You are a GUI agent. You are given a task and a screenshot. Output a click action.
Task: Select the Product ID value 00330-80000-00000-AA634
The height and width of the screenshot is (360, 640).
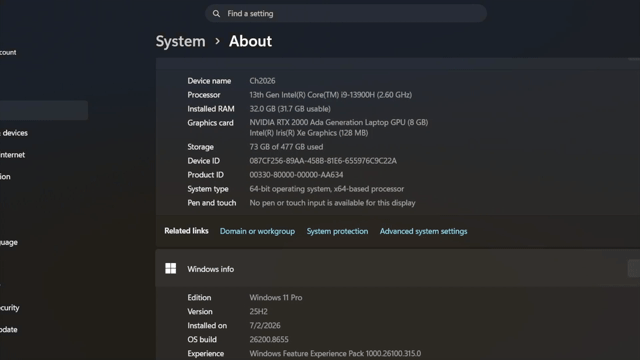click(x=296, y=175)
